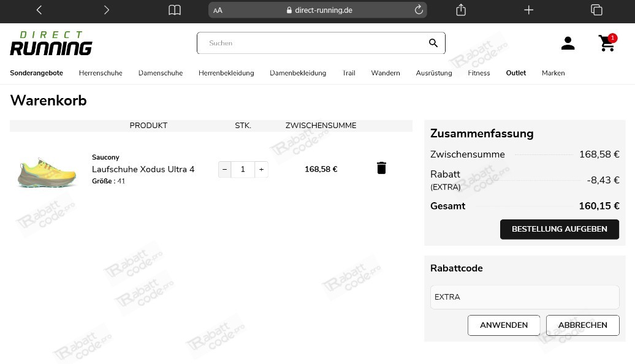Open the shopping cart icon with badge
Screen dimensions: 635x364
click(x=606, y=44)
